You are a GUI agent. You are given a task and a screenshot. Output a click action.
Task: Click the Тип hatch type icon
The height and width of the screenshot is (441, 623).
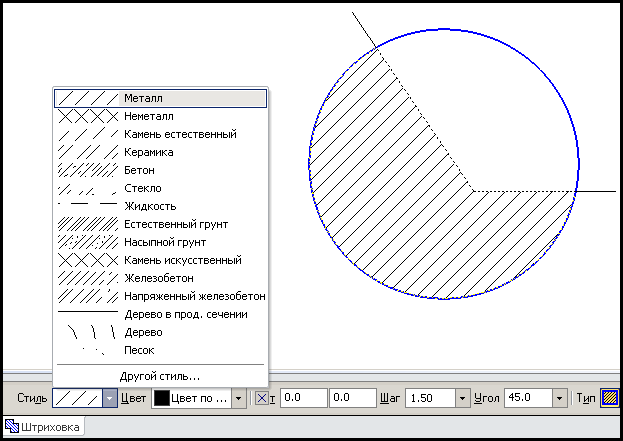click(x=610, y=398)
